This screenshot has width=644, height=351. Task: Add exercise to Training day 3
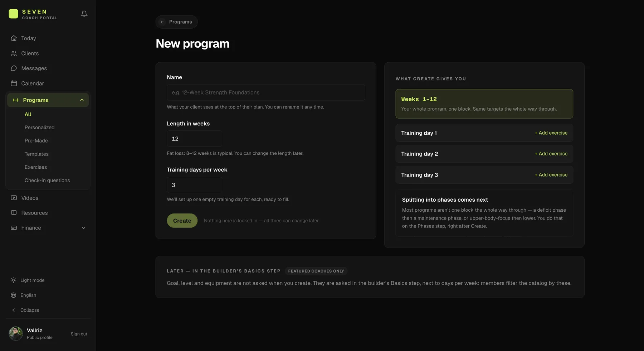click(551, 175)
